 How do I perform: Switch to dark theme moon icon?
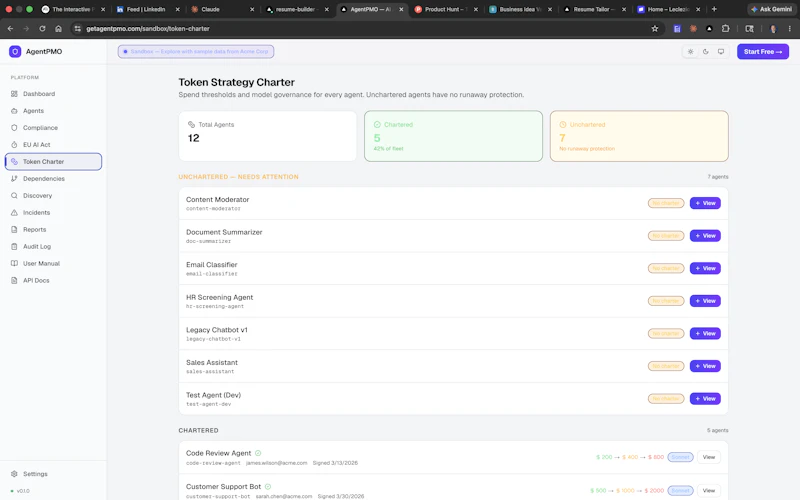(x=706, y=52)
